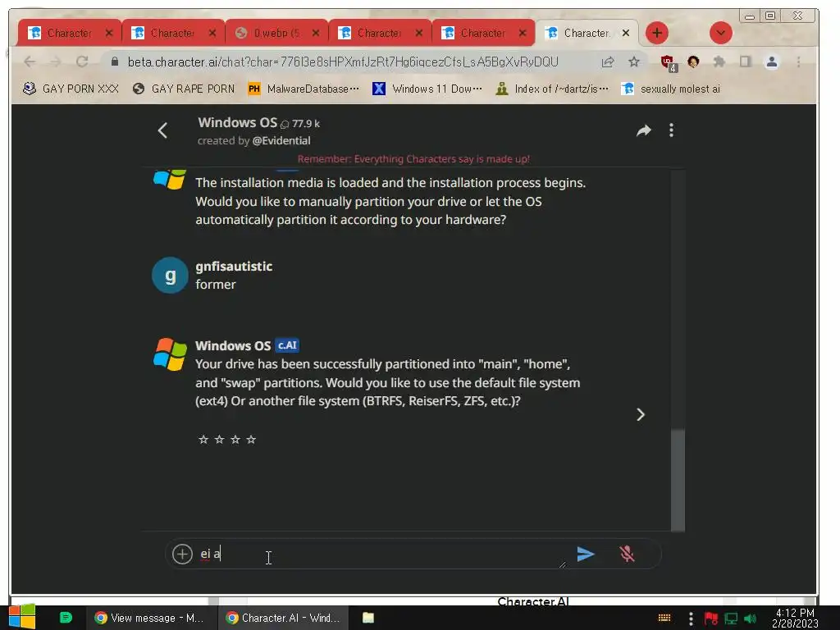Click the browser Forward arrow
This screenshot has width=840, height=630.
coord(55,62)
